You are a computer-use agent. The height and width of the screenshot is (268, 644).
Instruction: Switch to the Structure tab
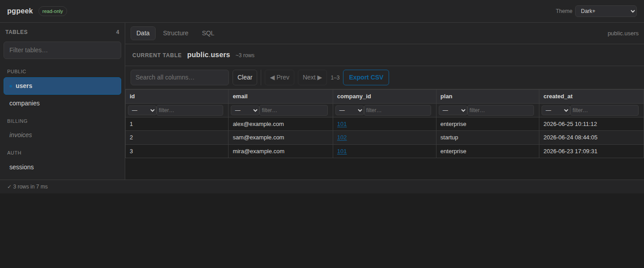point(176,33)
